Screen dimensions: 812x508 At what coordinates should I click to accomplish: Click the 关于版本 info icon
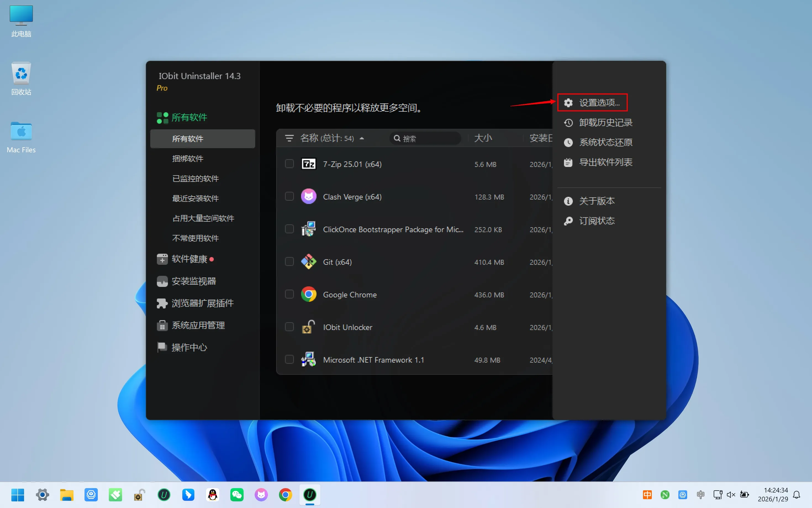click(568, 201)
